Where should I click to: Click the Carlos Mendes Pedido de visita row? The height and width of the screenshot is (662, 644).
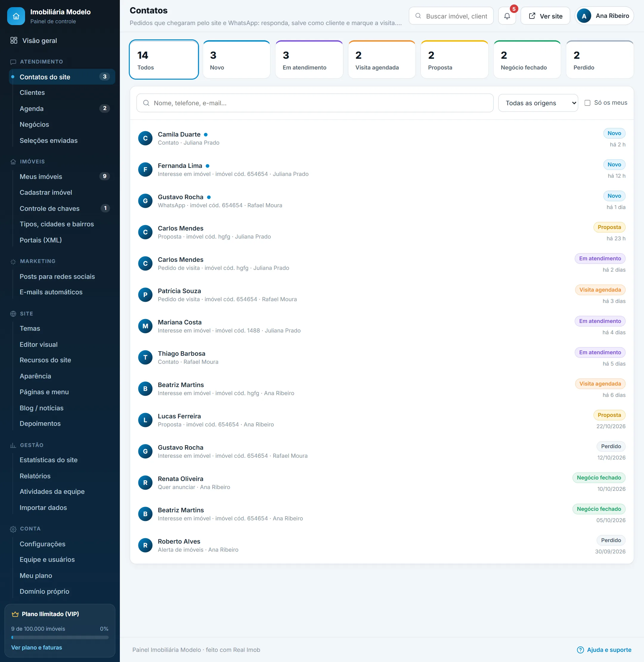(382, 264)
